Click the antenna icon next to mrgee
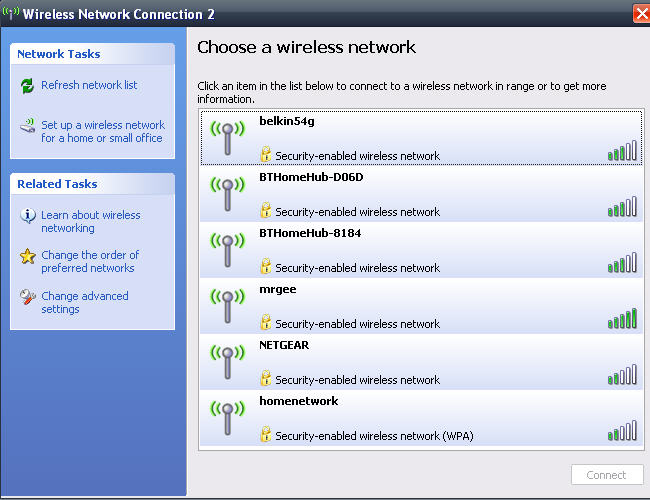 tap(228, 306)
